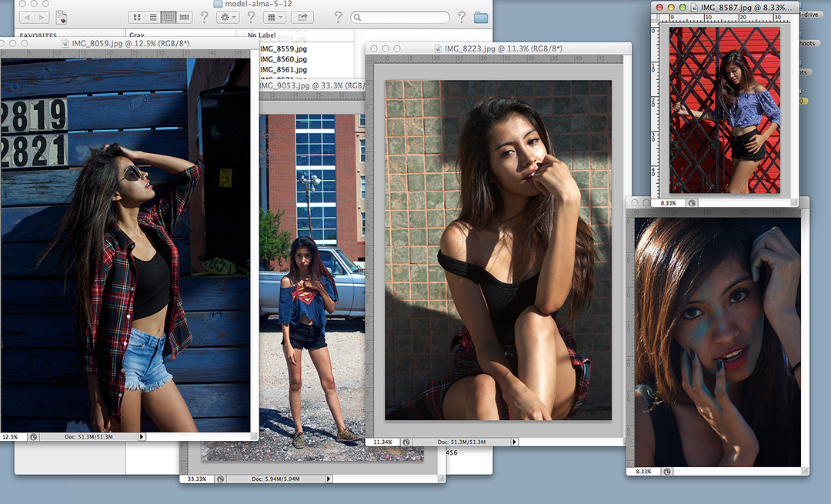Open the Finder gear action menu
This screenshot has width=831, height=504.
click(228, 18)
